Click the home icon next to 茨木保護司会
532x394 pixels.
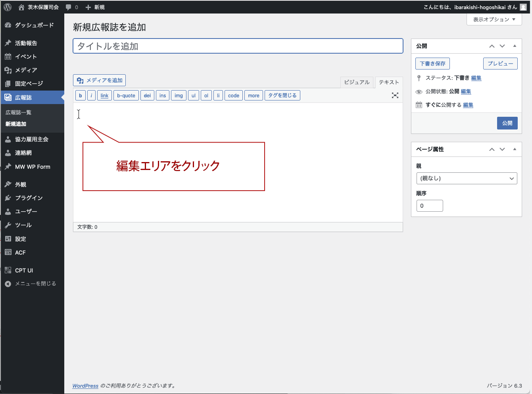(21, 7)
